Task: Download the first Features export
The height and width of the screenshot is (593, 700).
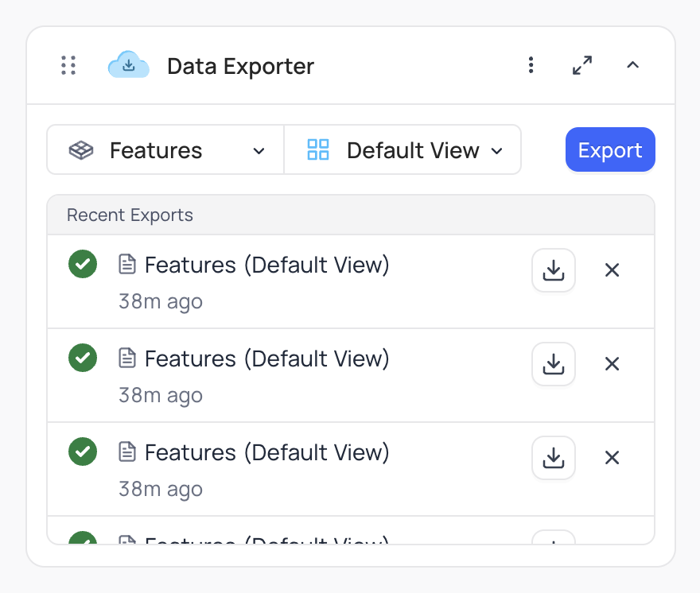Action: pyautogui.click(x=553, y=270)
